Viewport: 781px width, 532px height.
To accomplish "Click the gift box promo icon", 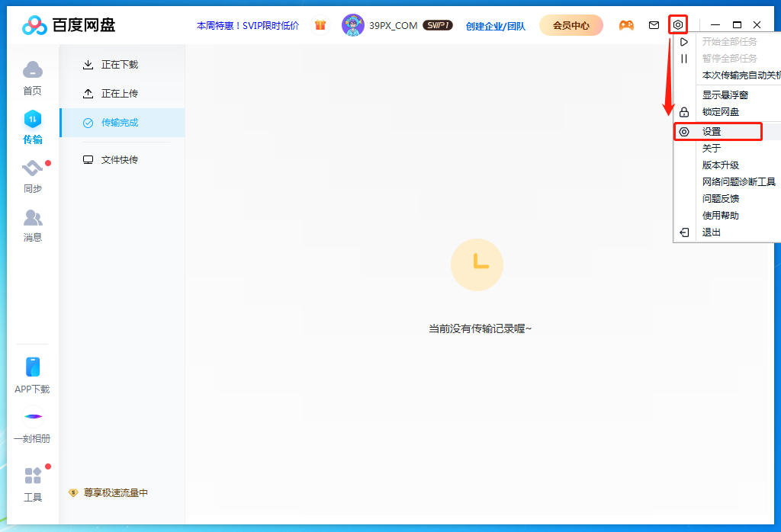I will coord(320,24).
